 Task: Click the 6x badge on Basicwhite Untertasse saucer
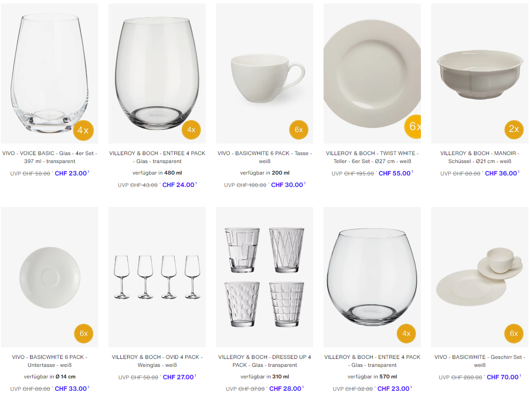point(84,333)
